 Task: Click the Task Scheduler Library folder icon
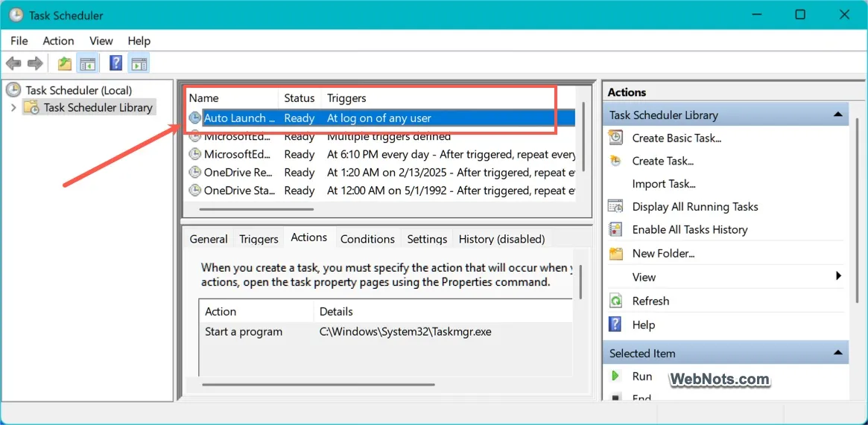[31, 107]
